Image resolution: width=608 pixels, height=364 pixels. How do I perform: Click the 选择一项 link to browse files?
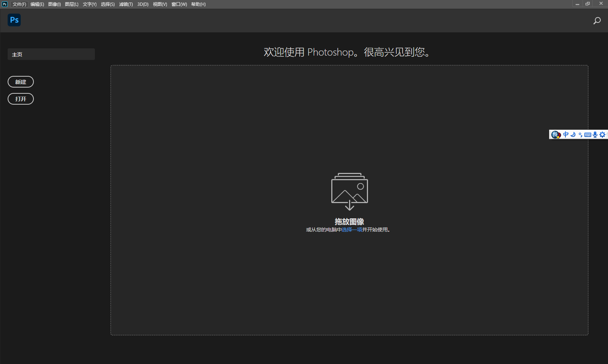(351, 230)
